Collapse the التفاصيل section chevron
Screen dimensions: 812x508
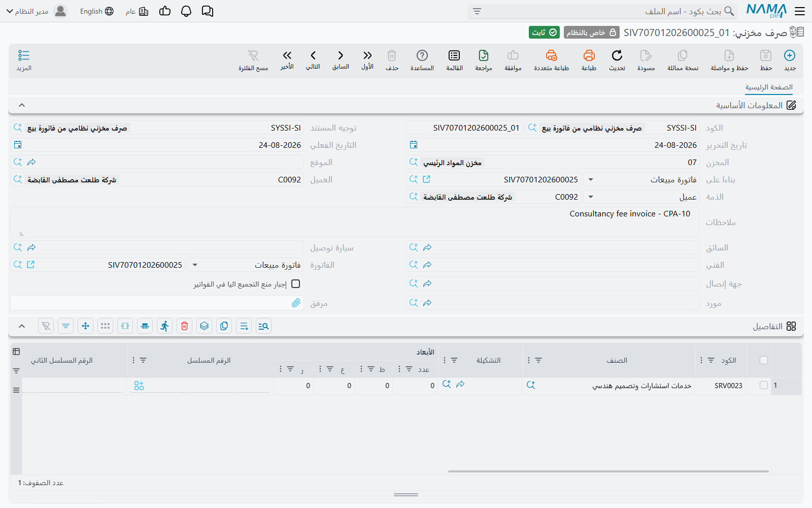tap(22, 326)
